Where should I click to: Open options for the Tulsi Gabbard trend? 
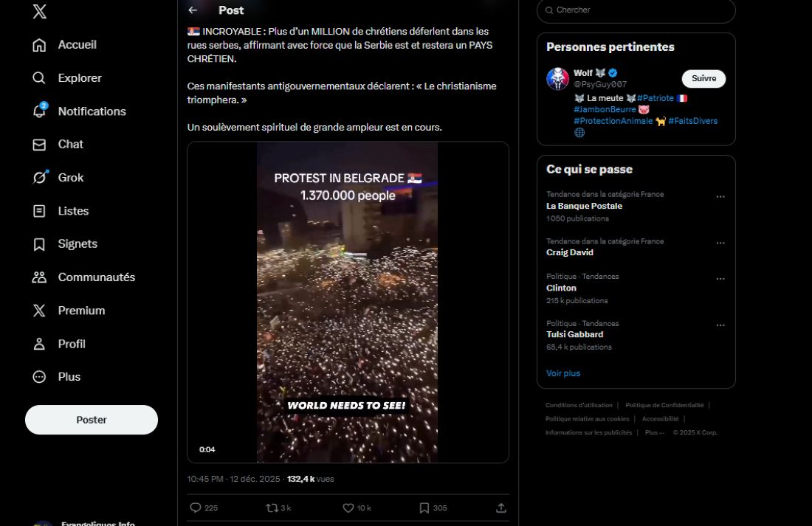pos(720,325)
